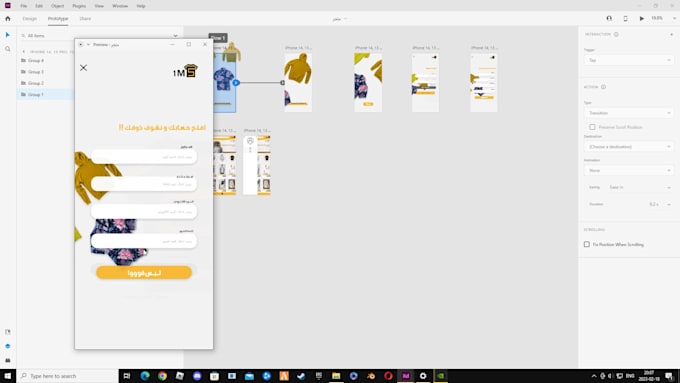This screenshot has width=680, height=383.
Task: Open the Window menu
Action: pyautogui.click(x=120, y=6)
